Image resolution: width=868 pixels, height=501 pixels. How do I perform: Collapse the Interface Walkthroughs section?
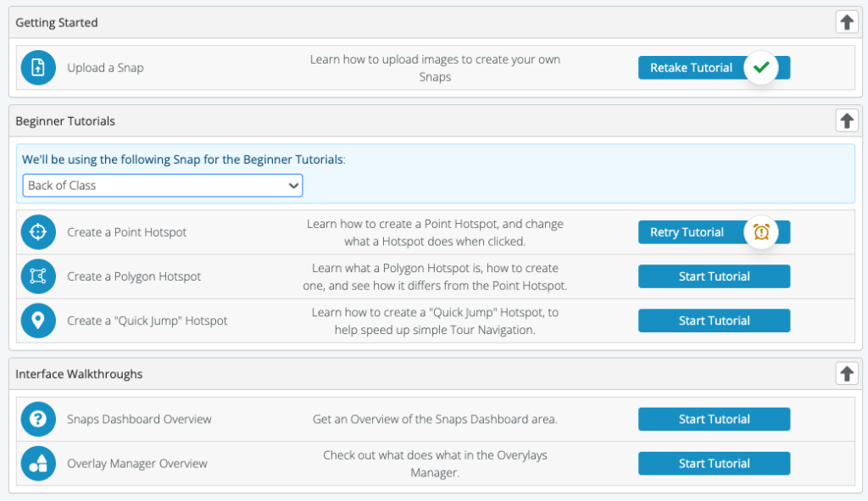tap(847, 374)
